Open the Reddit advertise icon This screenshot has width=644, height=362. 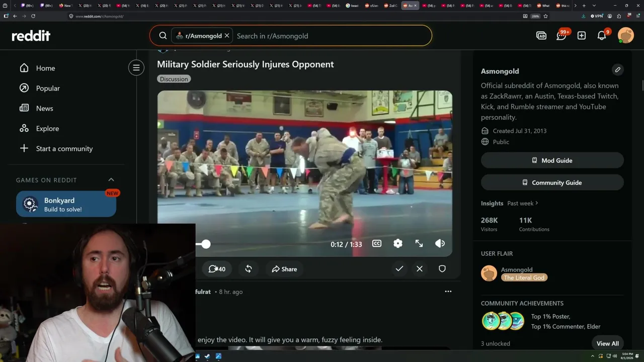541,36
